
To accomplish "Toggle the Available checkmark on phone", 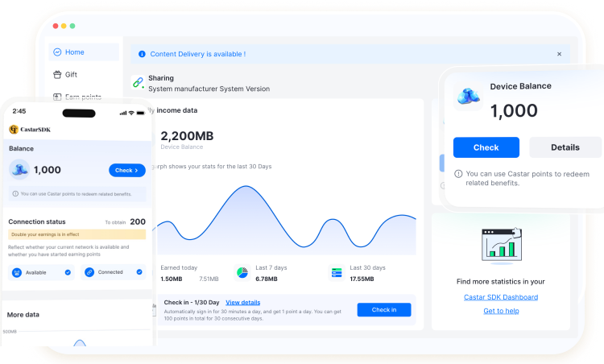I will click(x=68, y=272).
